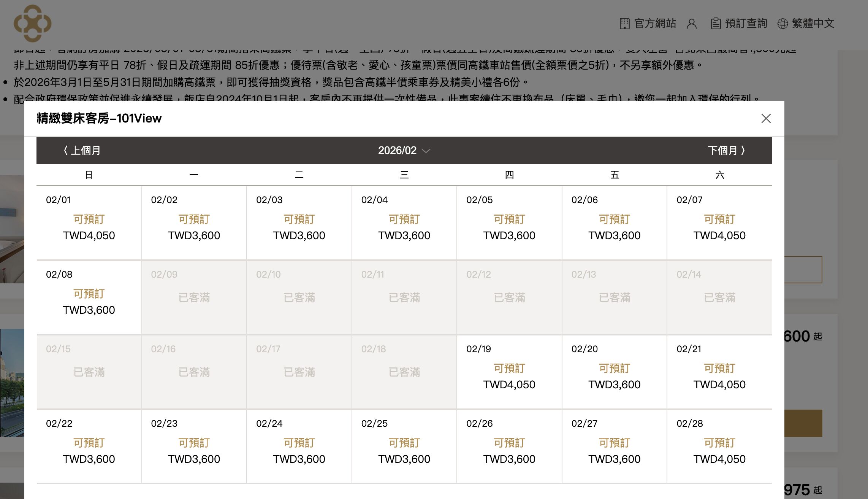Expand the 2026/02 month dropdown

[x=404, y=151]
